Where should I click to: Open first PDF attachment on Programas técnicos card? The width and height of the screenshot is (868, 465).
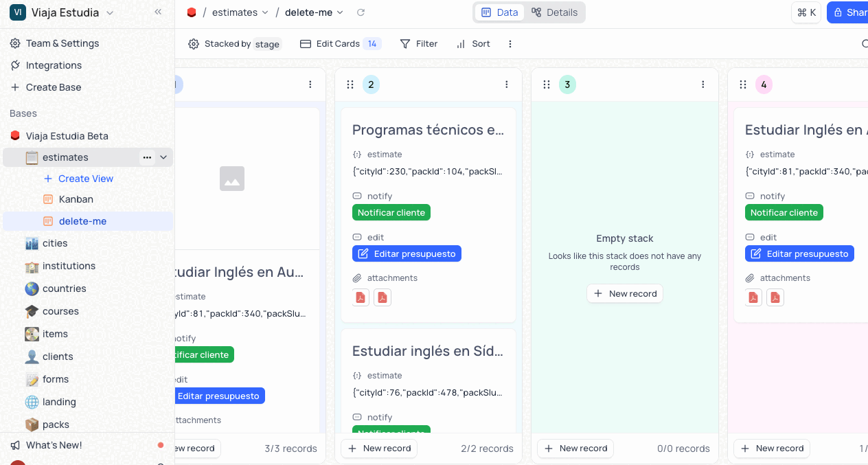(361, 297)
